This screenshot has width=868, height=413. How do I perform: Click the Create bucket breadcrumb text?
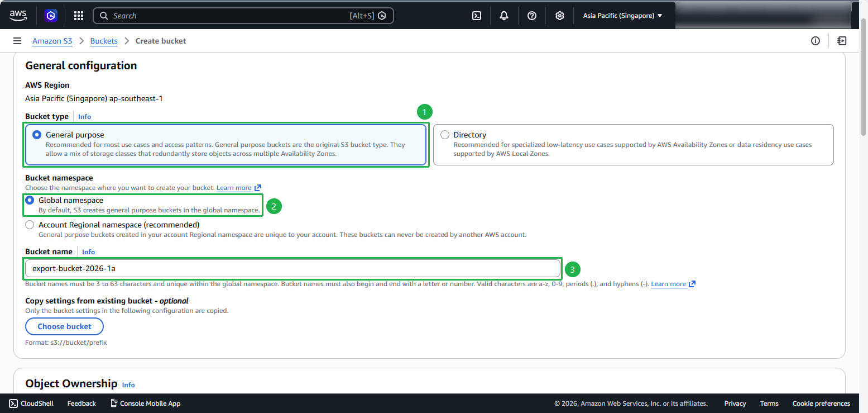161,41
